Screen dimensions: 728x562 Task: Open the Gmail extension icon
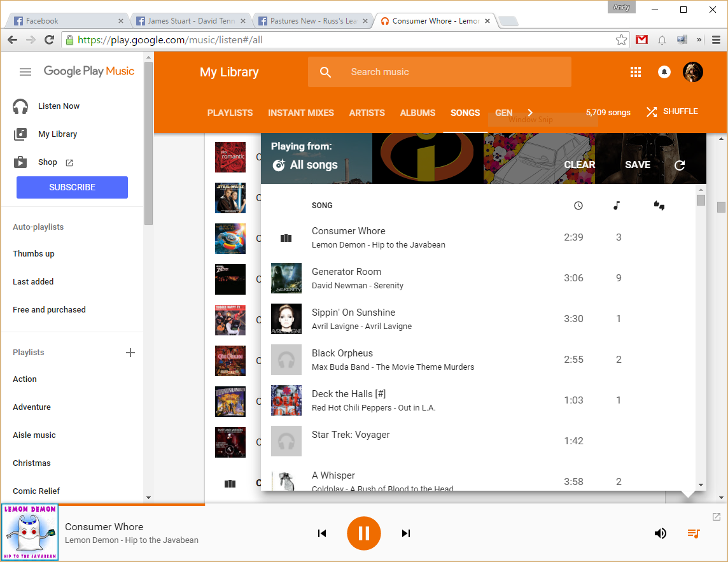(641, 40)
